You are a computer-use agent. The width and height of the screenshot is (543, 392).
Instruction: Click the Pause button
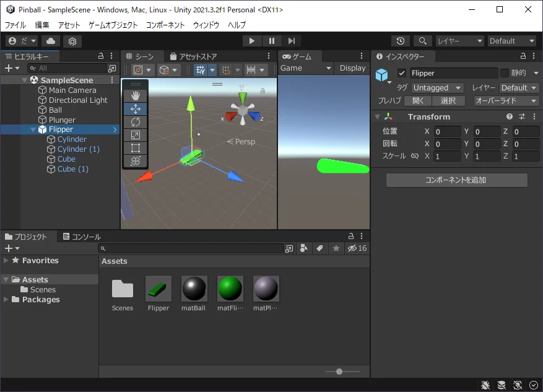pos(271,41)
